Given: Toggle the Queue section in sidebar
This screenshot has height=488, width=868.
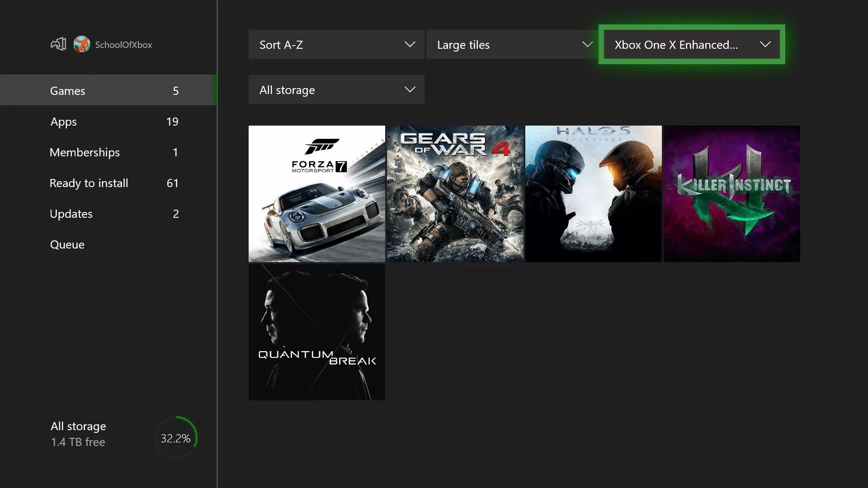Looking at the screenshot, I should pos(67,244).
